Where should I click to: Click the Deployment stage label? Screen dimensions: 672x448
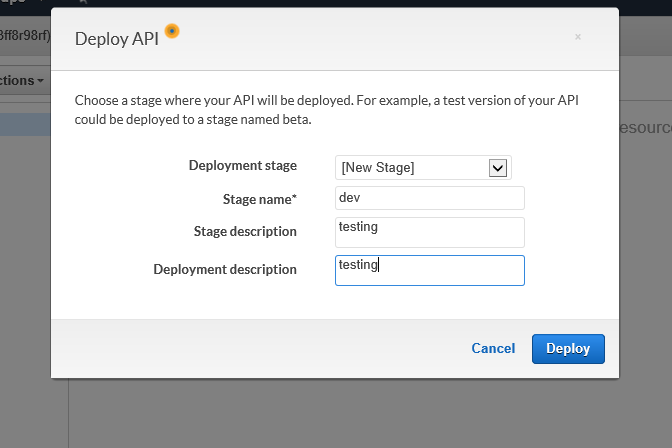[x=242, y=165]
